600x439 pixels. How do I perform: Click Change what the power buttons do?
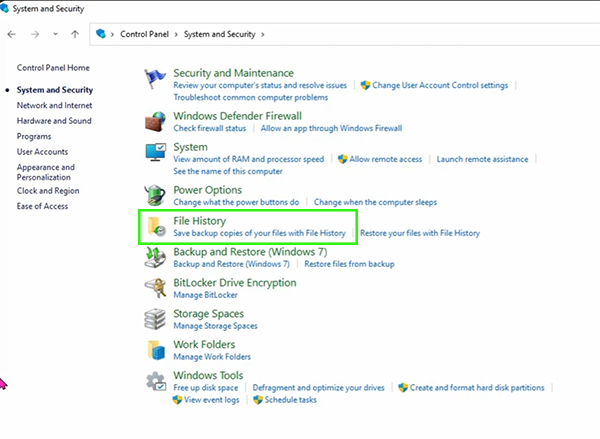(236, 202)
